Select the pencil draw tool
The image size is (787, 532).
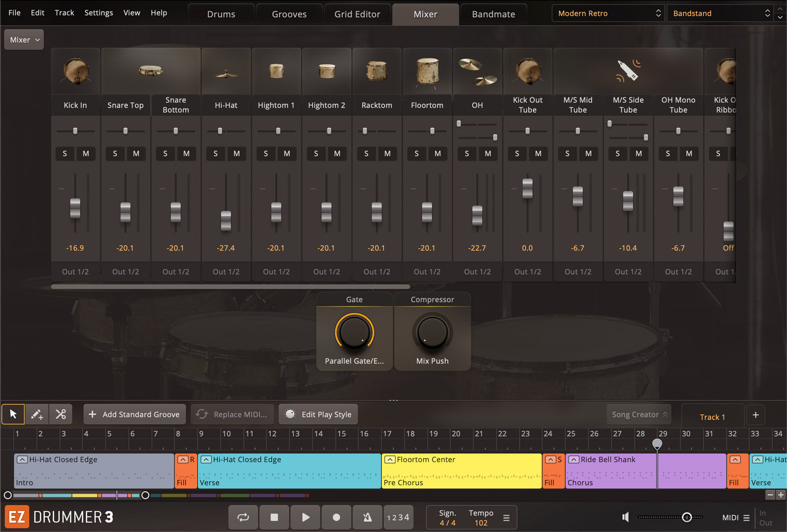37,414
